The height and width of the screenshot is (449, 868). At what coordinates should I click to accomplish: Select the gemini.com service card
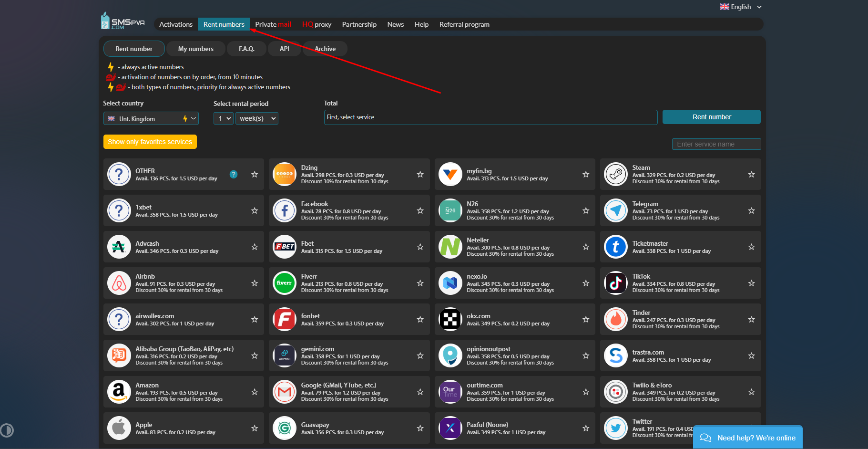(349, 355)
